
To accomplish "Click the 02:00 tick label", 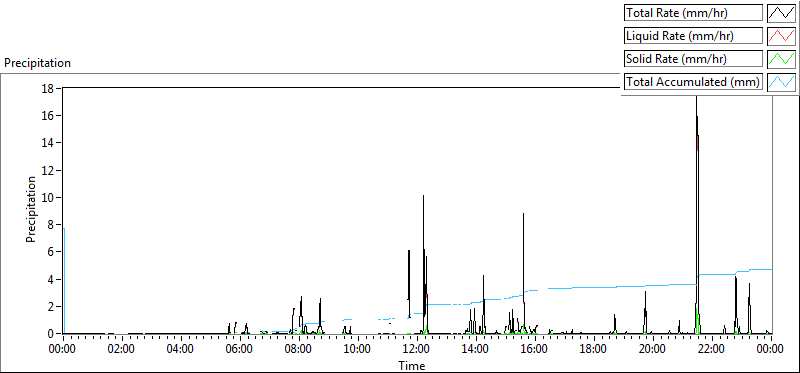I will pyautogui.click(x=122, y=350).
